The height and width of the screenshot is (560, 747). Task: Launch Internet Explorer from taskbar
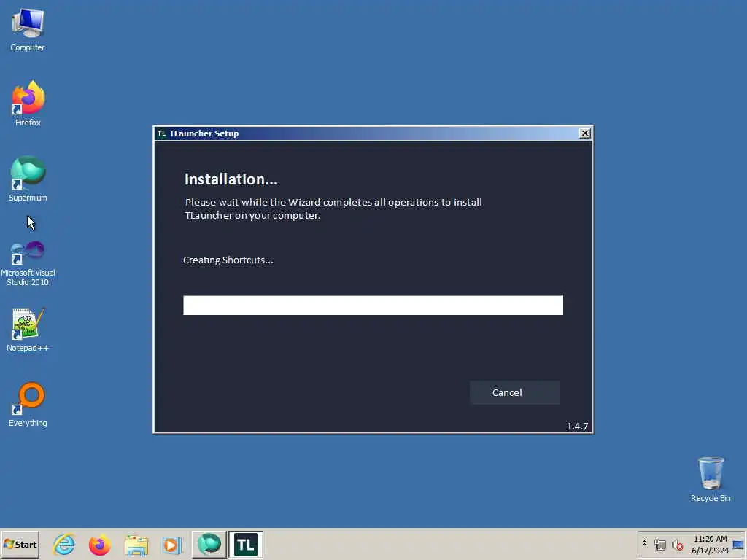coord(64,544)
